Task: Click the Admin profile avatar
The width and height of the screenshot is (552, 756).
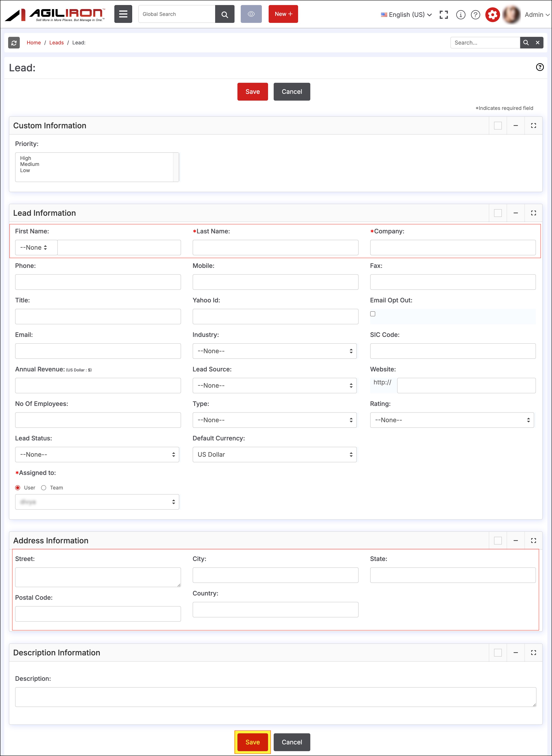Action: pyautogui.click(x=511, y=15)
